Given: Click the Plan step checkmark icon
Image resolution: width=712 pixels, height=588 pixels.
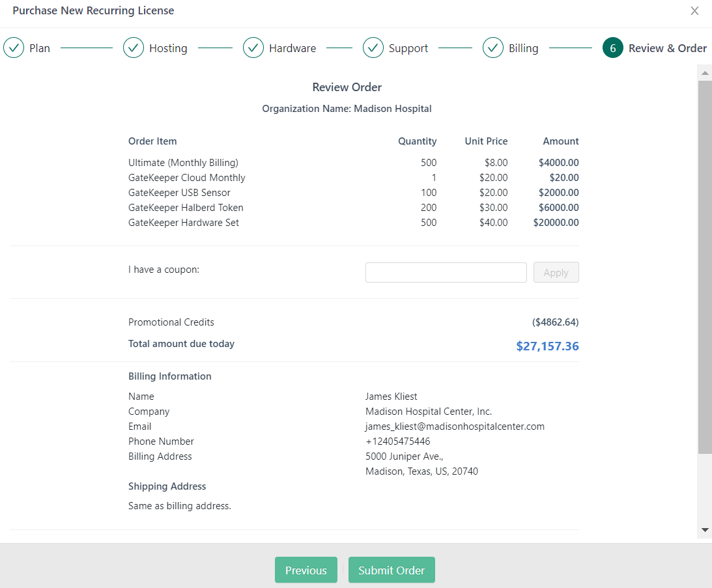Looking at the screenshot, I should 14,48.
